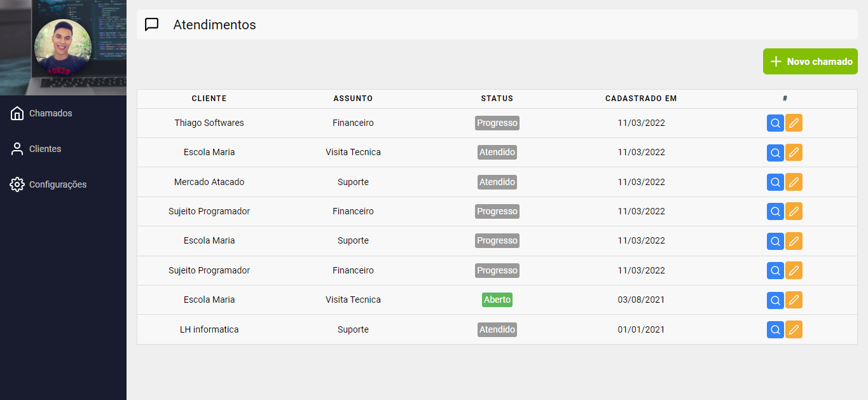This screenshot has width=868, height=400.
Task: Select Configurações menu label
Action: (58, 184)
